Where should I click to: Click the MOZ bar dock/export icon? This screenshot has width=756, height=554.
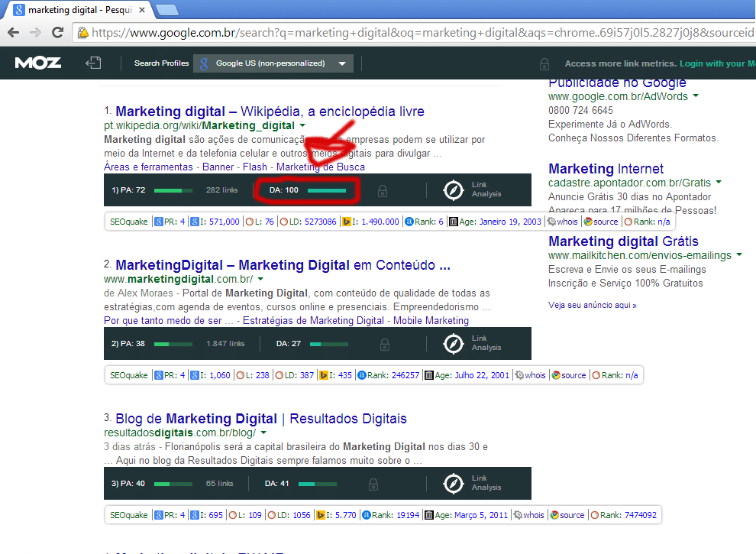(x=93, y=63)
